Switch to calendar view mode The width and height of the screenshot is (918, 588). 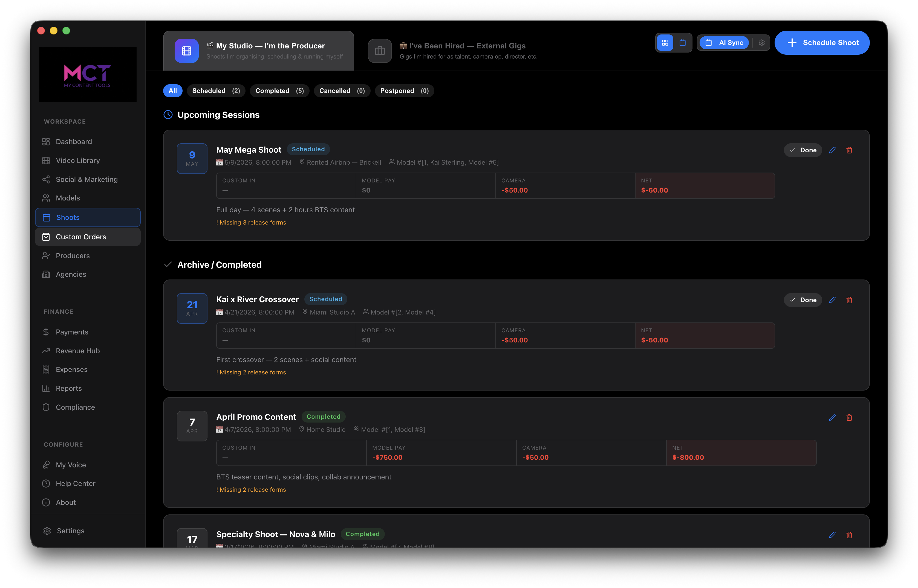click(x=683, y=42)
